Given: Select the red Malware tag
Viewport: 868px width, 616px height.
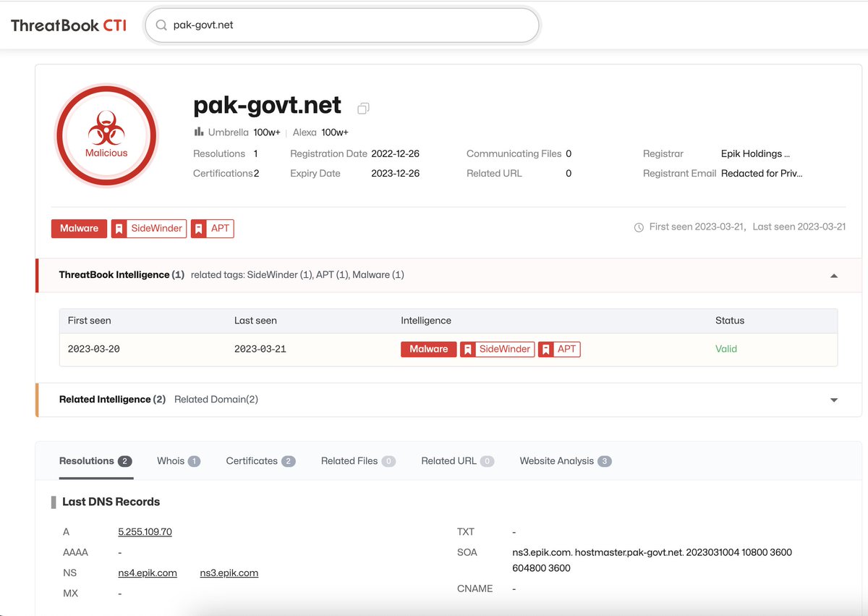Looking at the screenshot, I should 78,228.
